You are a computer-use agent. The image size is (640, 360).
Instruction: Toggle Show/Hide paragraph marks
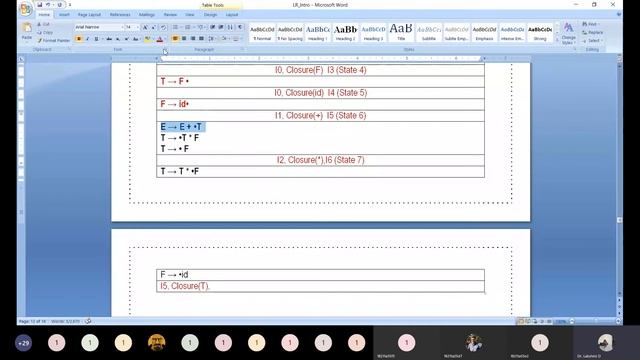(x=240, y=27)
